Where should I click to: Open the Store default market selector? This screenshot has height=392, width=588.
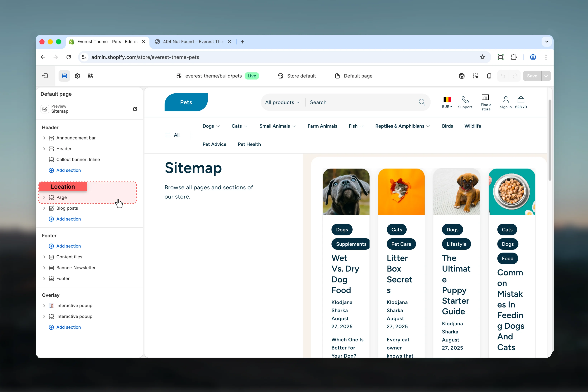click(x=297, y=76)
